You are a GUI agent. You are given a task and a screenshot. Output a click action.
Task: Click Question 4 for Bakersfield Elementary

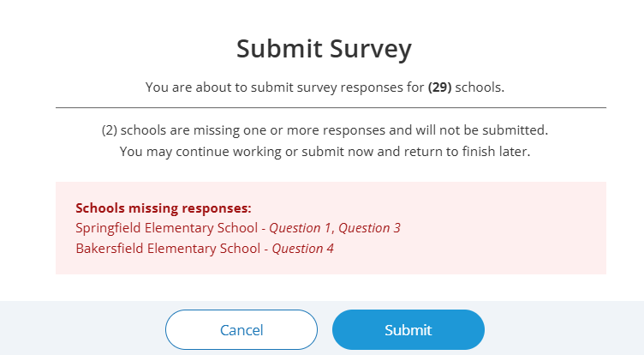(302, 249)
